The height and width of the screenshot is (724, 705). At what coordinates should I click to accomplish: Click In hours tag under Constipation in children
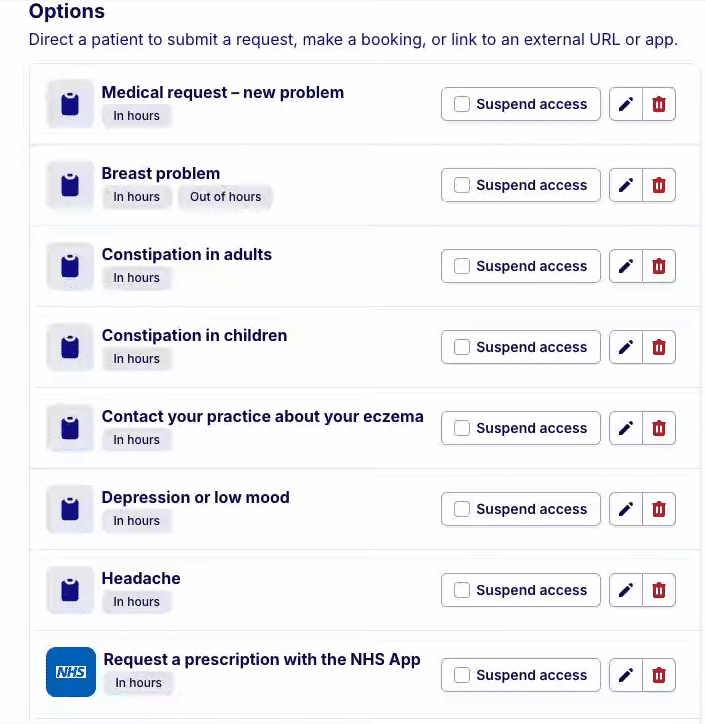click(x=136, y=359)
